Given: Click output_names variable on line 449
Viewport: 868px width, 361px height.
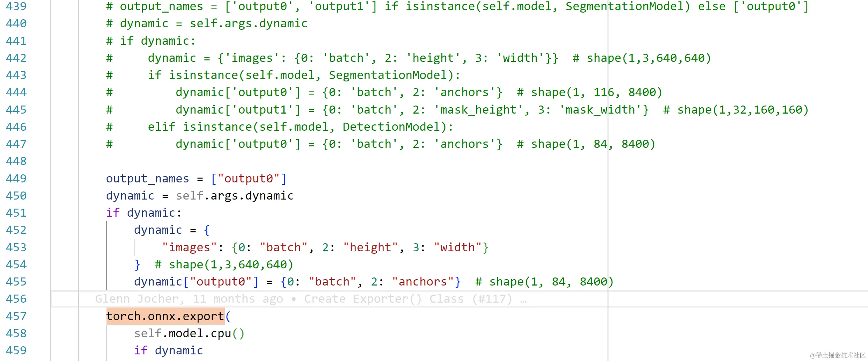Looking at the screenshot, I should click(x=147, y=179).
